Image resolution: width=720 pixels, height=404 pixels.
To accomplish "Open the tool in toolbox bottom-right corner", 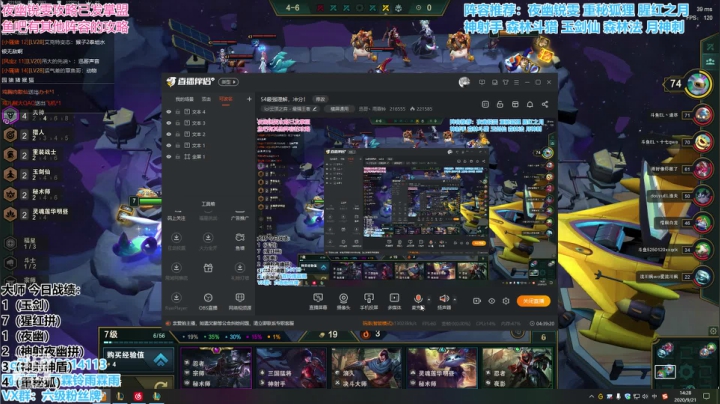I will pos(240,302).
